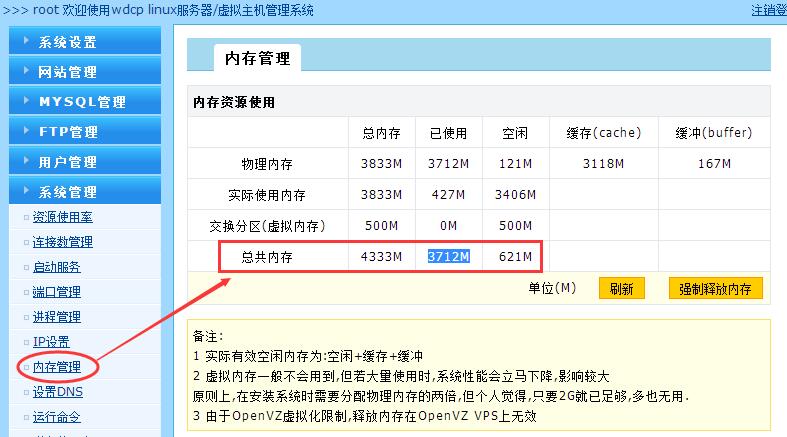Open the 资源使用率 link
787x437 pixels.
pyautogui.click(x=63, y=217)
